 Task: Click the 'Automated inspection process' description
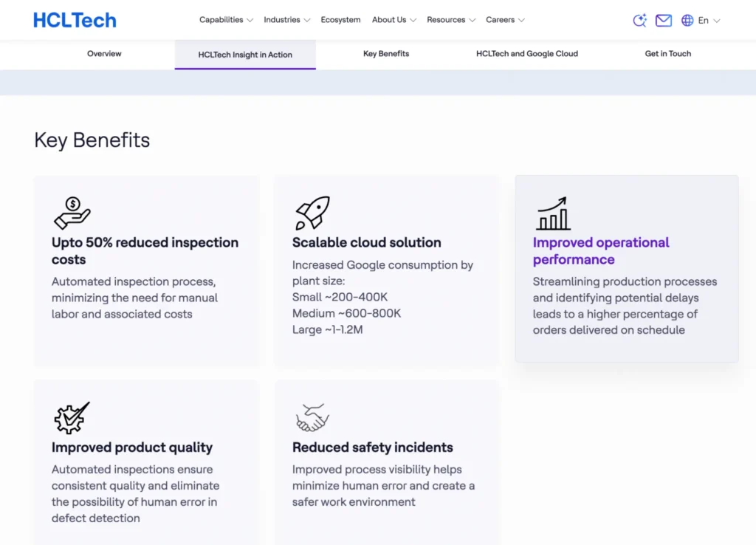(134, 298)
